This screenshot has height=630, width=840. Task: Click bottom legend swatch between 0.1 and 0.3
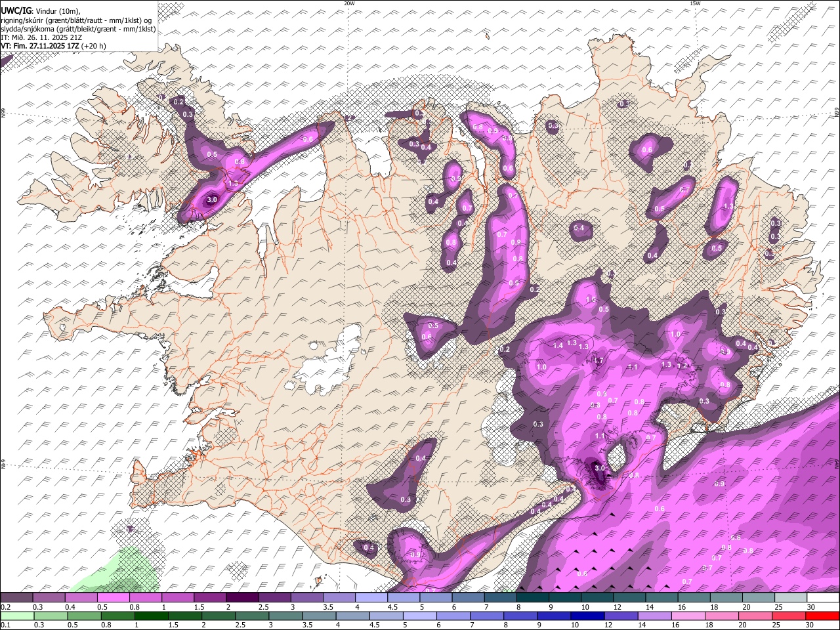[17, 616]
